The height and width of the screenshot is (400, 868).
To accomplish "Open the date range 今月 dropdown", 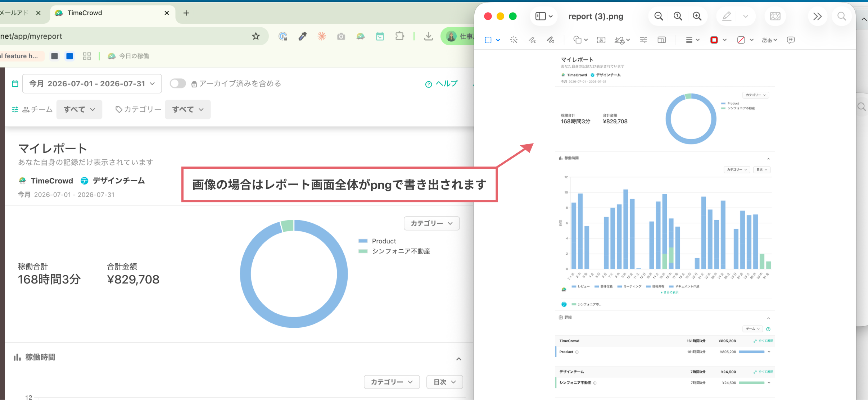I will coord(92,83).
